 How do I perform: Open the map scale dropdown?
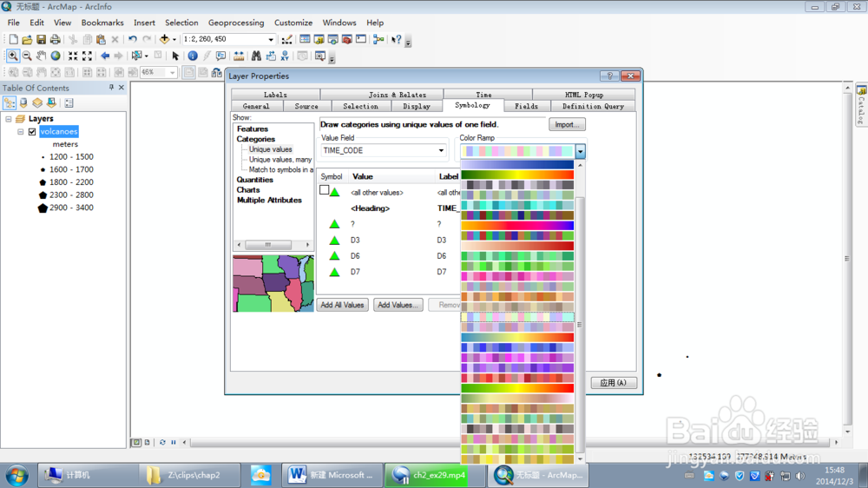coord(271,39)
